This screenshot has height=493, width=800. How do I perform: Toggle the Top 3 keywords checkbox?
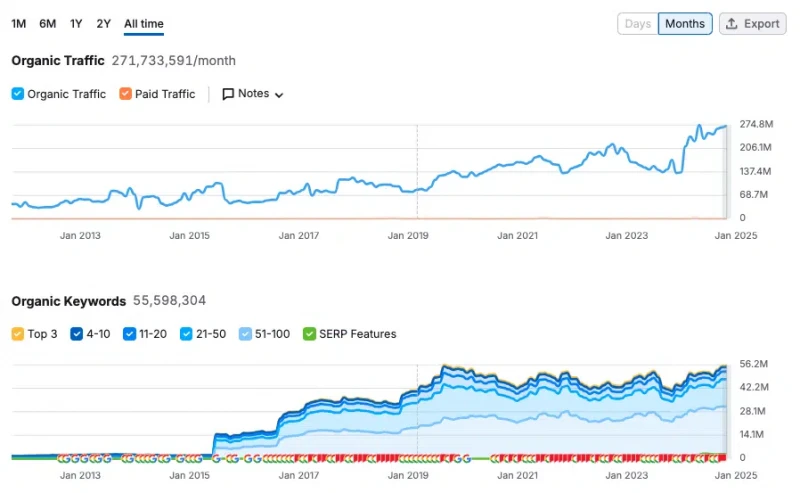pyautogui.click(x=18, y=334)
